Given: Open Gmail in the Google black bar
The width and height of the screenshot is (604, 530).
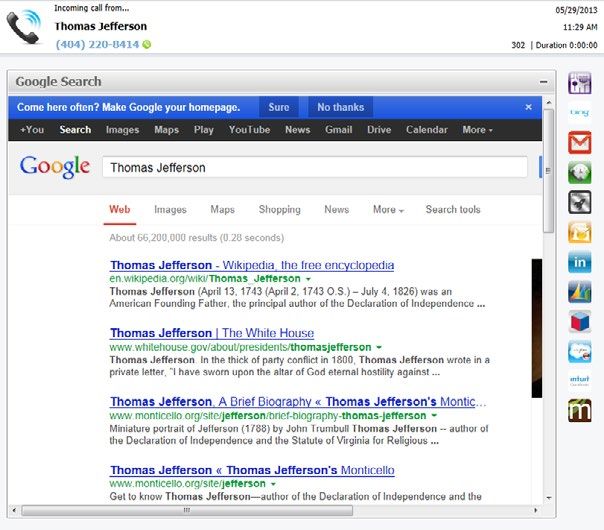Looking at the screenshot, I should 339,130.
